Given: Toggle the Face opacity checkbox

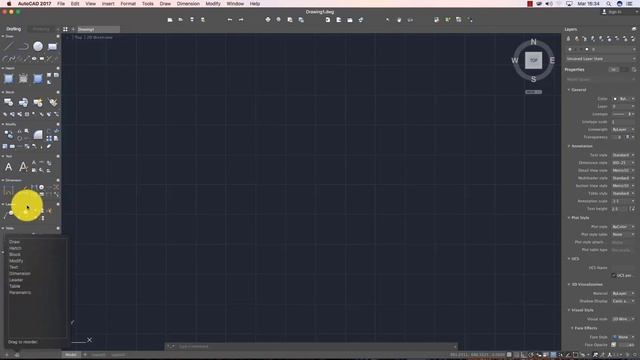Looking at the screenshot, I should coord(613,345).
